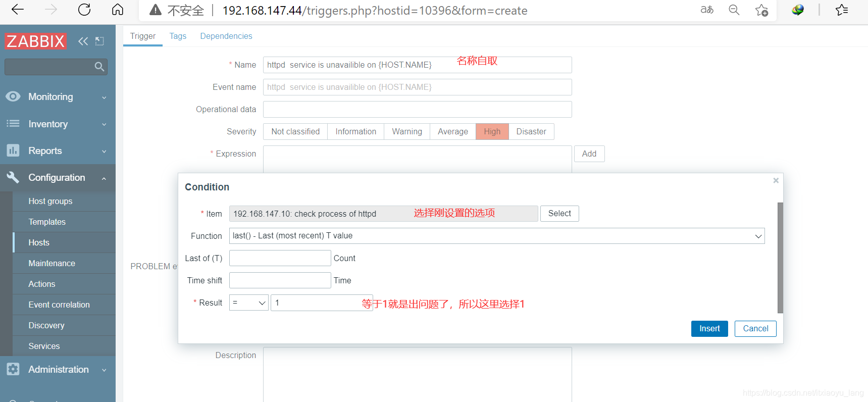Expand the Monitoring menu
868x402 pixels.
[104, 97]
